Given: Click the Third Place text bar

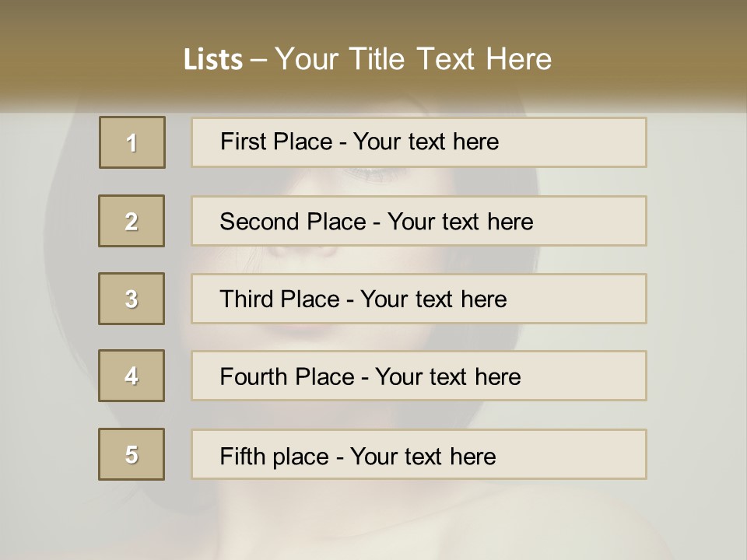Looking at the screenshot, I should [419, 299].
